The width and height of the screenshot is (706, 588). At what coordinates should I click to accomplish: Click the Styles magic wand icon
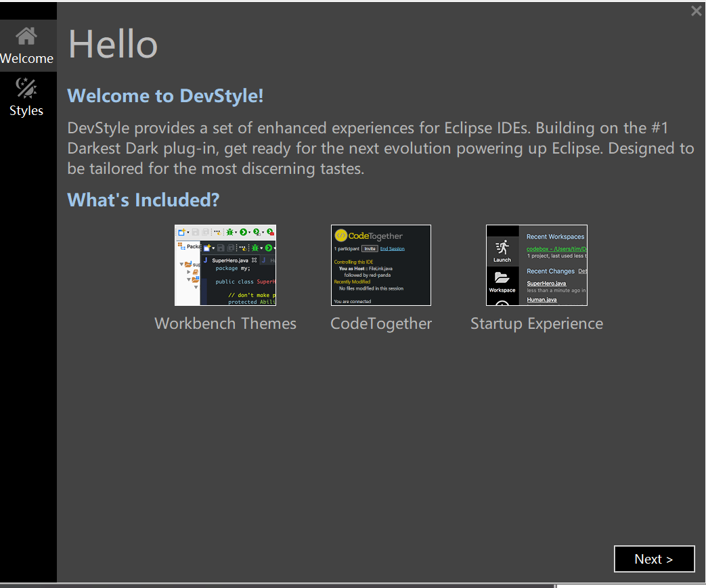click(26, 88)
